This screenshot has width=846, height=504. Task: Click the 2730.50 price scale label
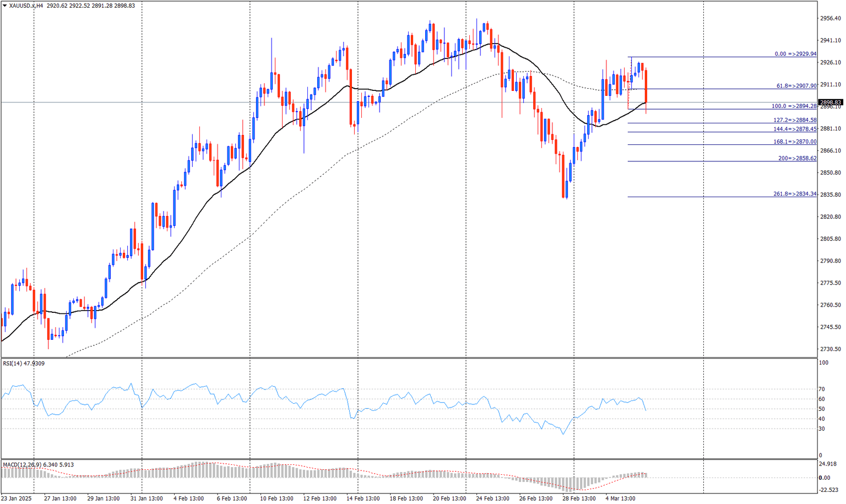831,349
